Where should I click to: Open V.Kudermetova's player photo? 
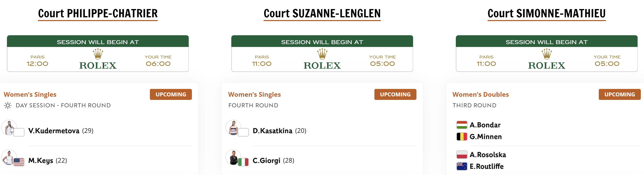[x=9, y=128]
